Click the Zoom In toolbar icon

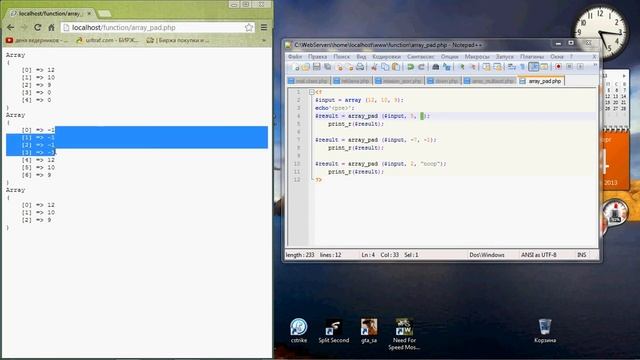462,67
